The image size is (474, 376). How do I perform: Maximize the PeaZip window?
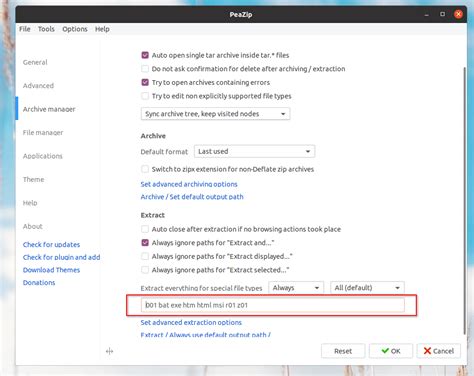(442, 14)
